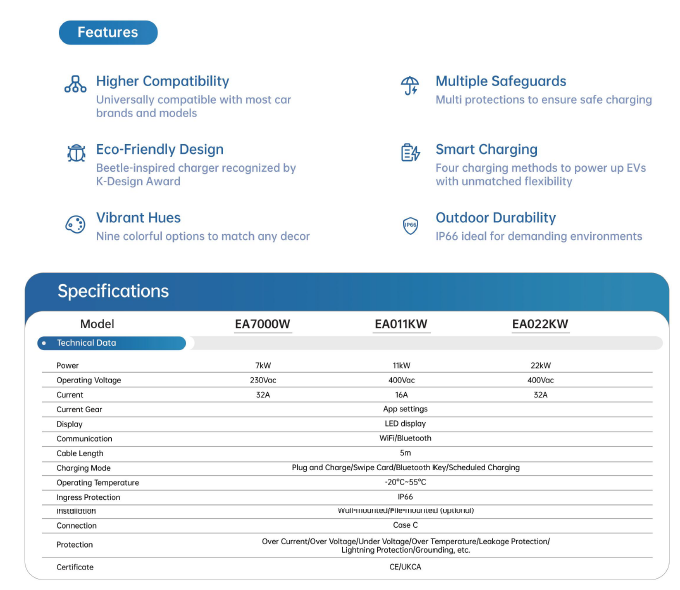
Task: Click the Smart Charging heading
Action: click(486, 149)
